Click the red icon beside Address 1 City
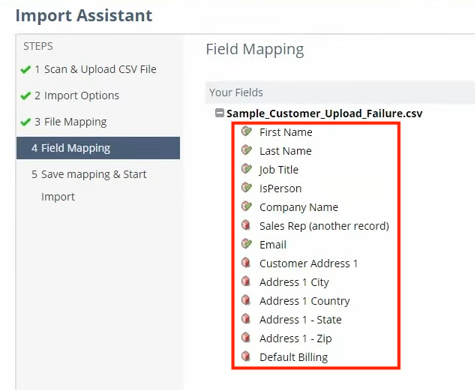This screenshot has height=390, width=475. pos(246,281)
